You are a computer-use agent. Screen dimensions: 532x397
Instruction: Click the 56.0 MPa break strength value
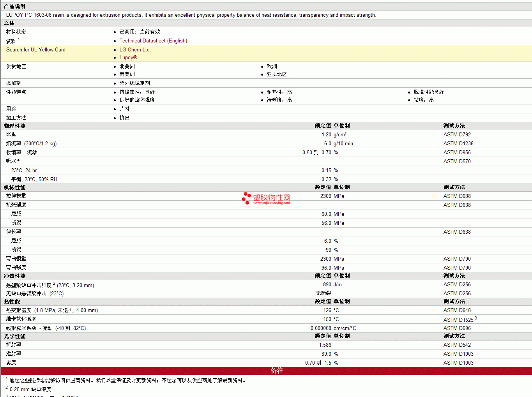coord(332,223)
